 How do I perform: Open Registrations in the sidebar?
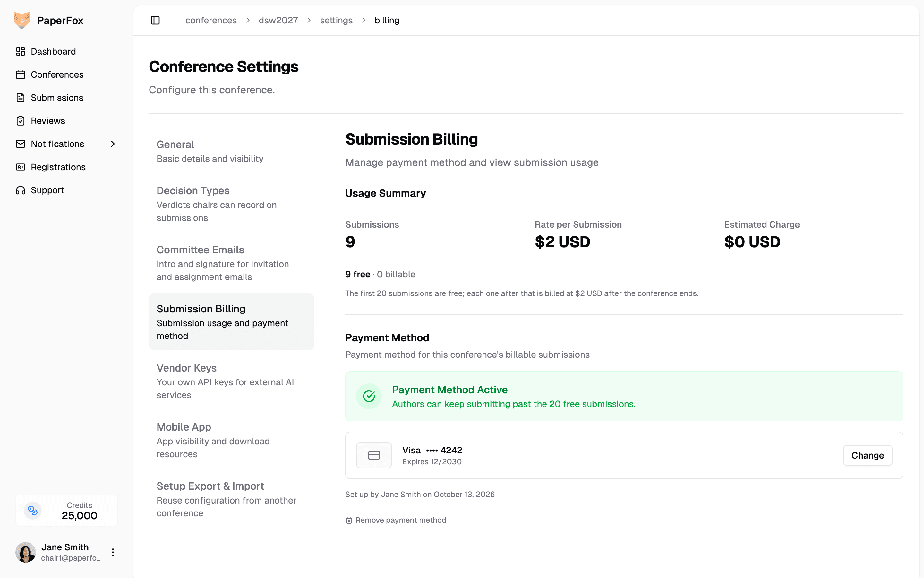coord(66,167)
